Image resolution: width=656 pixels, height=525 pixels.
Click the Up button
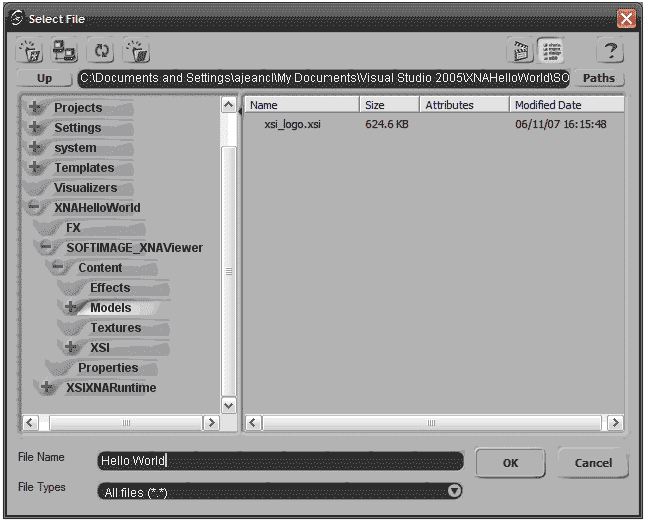tap(44, 78)
